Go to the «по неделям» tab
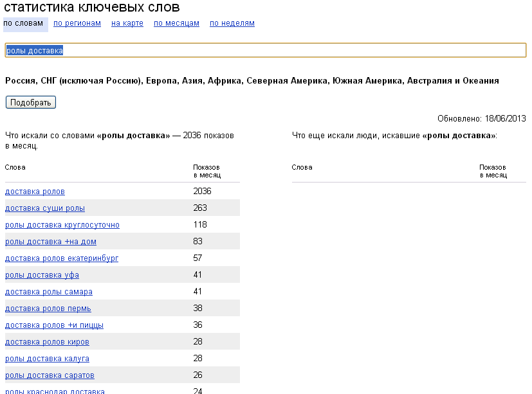 tap(232, 23)
